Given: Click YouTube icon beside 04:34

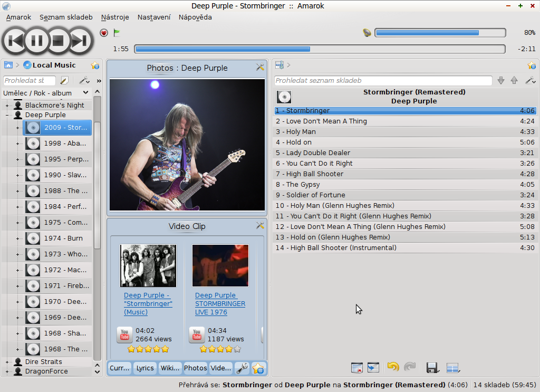Looking at the screenshot, I should 197,335.
